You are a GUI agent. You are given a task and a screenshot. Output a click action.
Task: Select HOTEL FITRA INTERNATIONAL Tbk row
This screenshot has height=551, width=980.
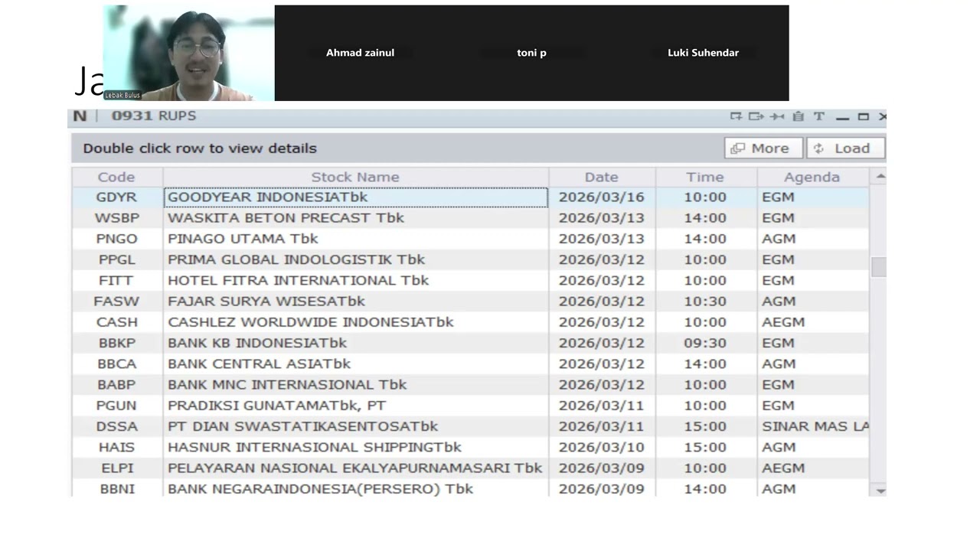point(355,280)
